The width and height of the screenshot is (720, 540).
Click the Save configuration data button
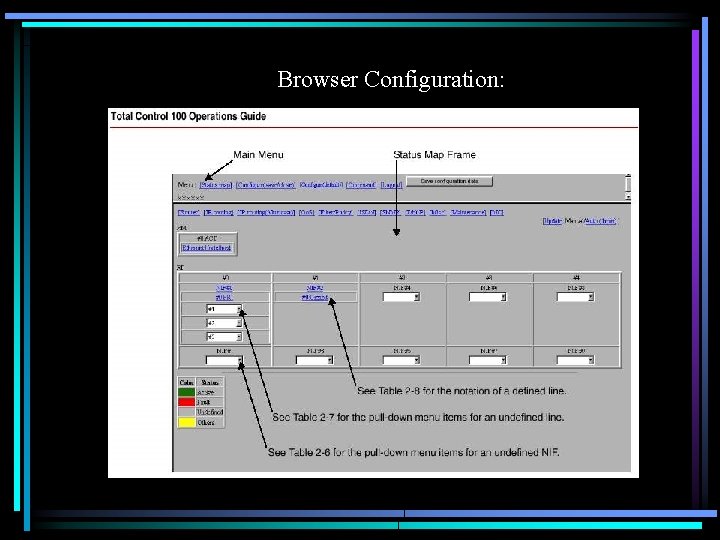[x=449, y=181]
